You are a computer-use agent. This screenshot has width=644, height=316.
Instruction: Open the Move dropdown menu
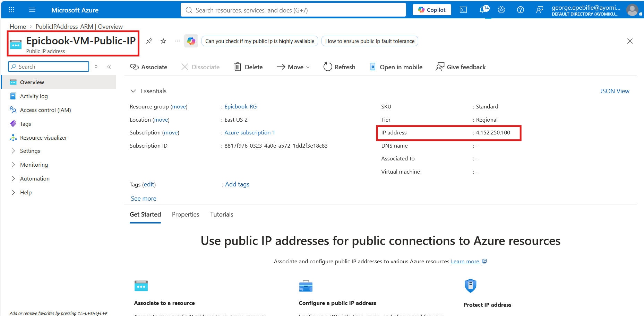click(293, 67)
